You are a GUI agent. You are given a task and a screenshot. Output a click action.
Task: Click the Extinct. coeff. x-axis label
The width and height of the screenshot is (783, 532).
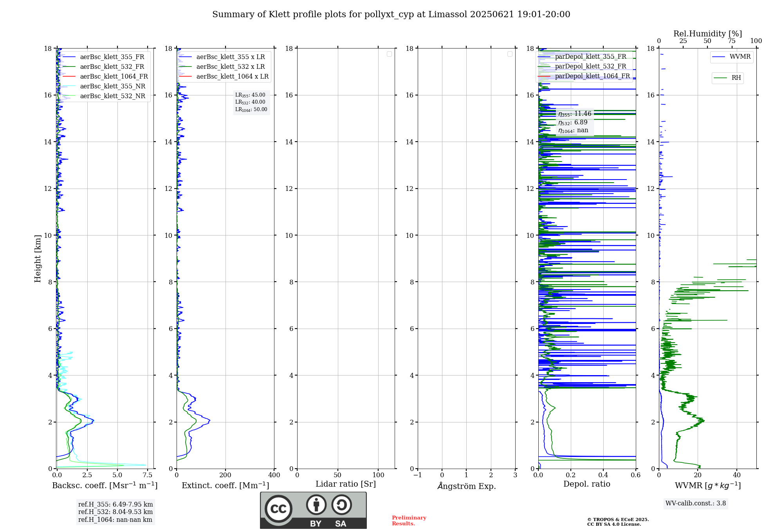click(x=226, y=485)
